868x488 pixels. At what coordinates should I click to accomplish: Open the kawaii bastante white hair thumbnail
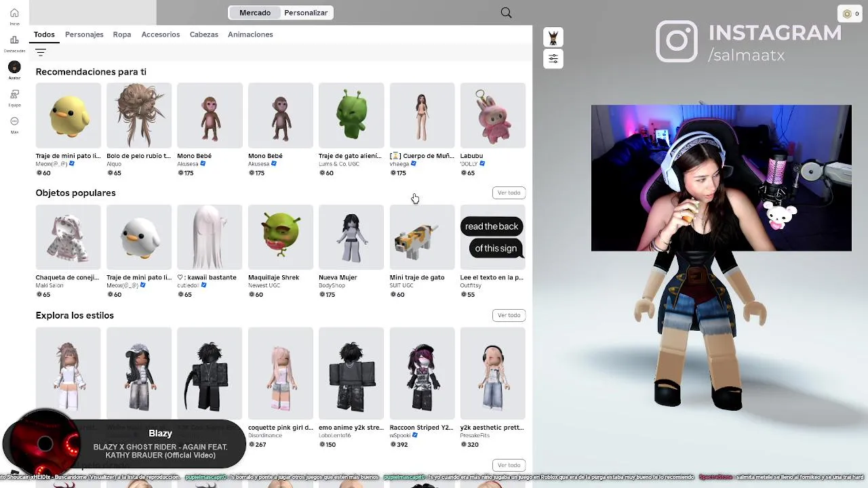click(x=210, y=237)
